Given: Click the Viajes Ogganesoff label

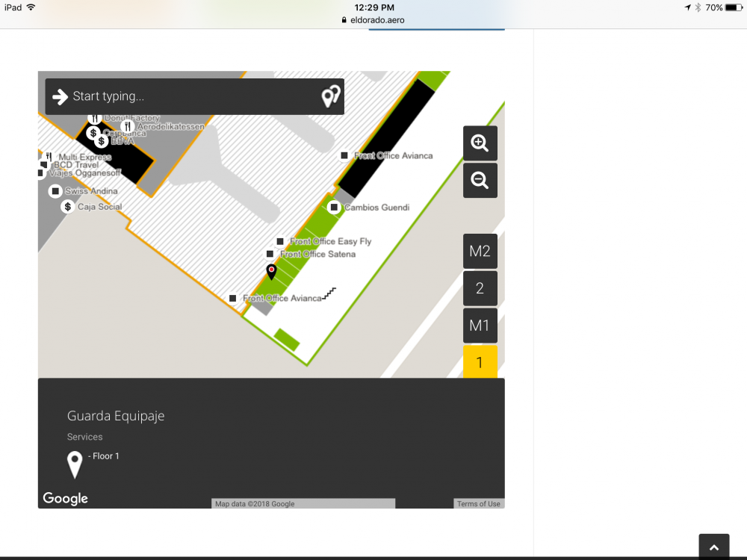Looking at the screenshot, I should click(85, 173).
